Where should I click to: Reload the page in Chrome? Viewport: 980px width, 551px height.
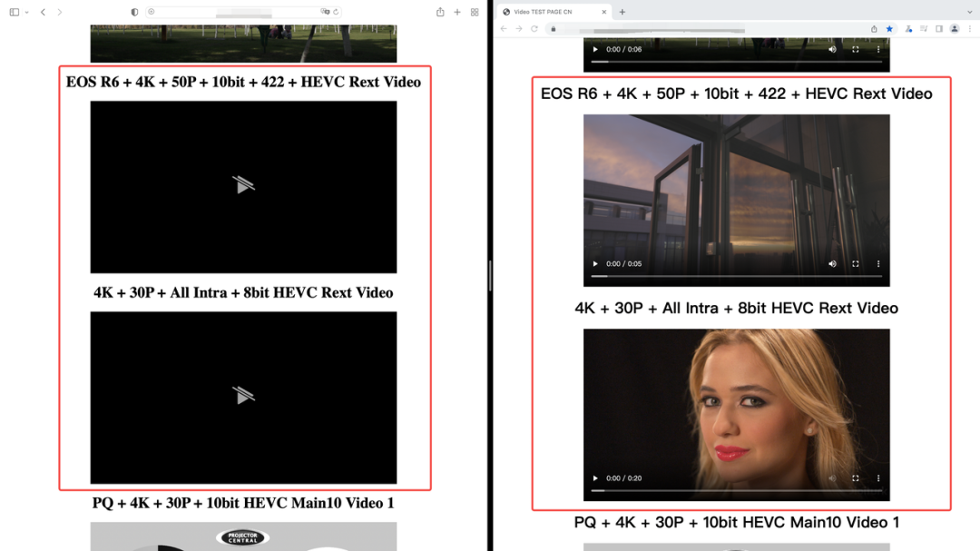(x=534, y=29)
